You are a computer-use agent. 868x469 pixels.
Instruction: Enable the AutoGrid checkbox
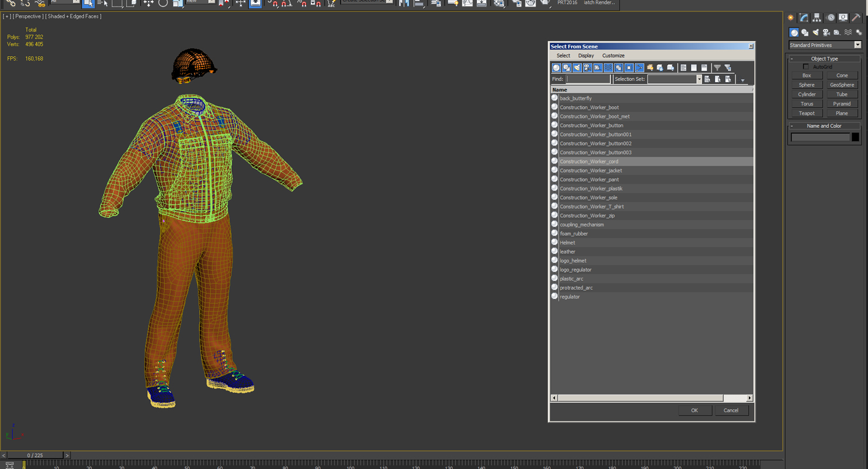tap(806, 67)
